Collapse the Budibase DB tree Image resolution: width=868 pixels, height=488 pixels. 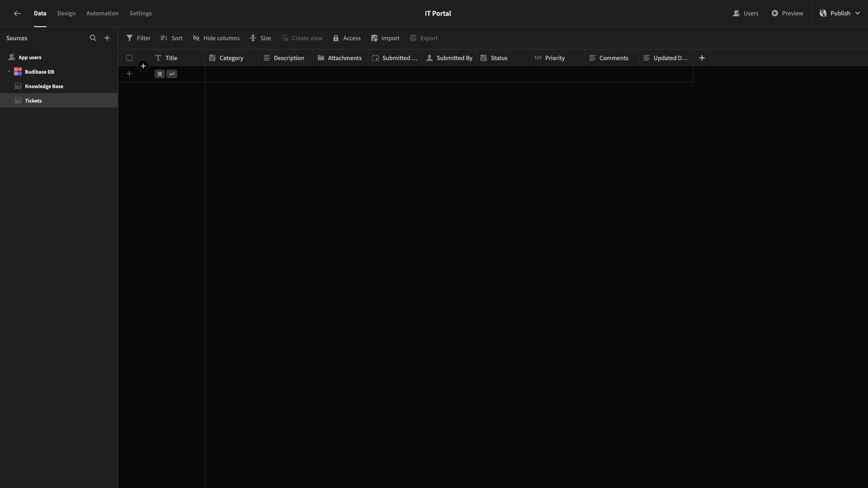[9, 72]
